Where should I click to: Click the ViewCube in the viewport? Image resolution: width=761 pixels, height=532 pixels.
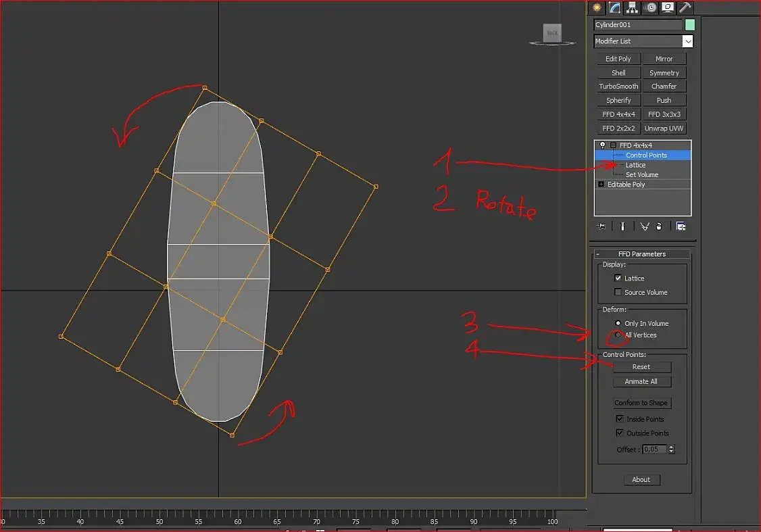[x=552, y=34]
